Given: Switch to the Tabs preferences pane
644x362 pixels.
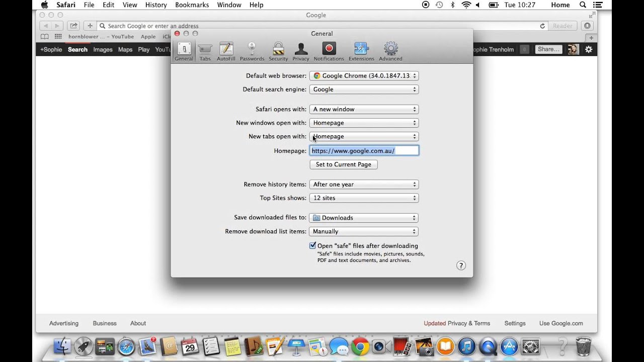Looking at the screenshot, I should coord(205,52).
